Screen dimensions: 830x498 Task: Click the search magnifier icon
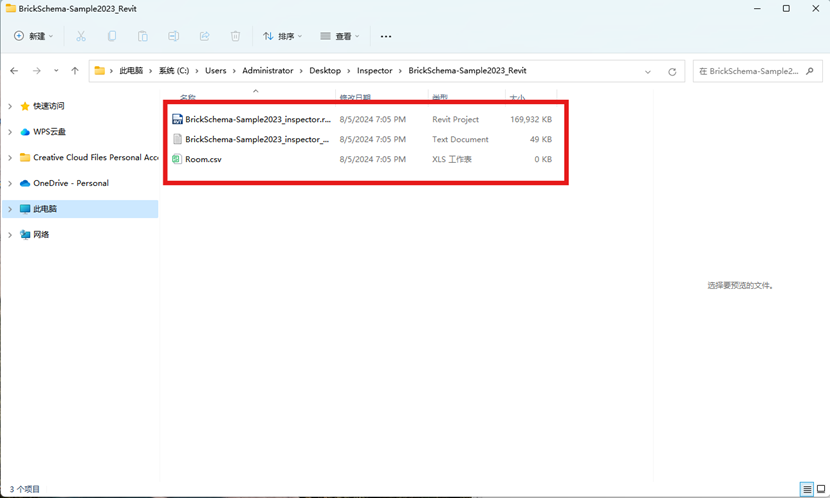(809, 71)
